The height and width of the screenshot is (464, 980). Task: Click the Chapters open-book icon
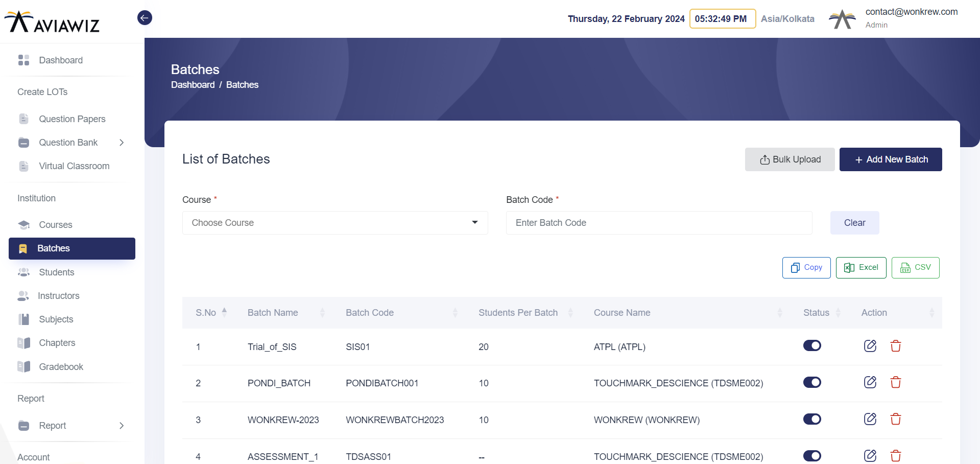[23, 343]
